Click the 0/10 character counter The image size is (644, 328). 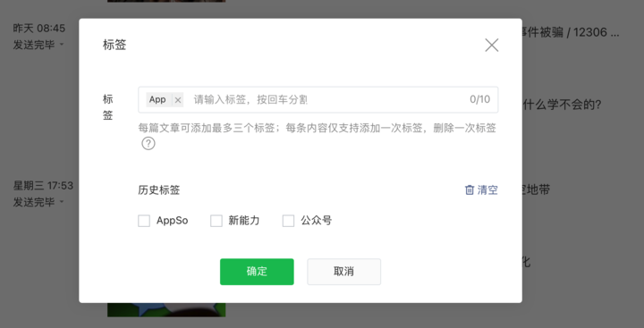[x=479, y=99]
